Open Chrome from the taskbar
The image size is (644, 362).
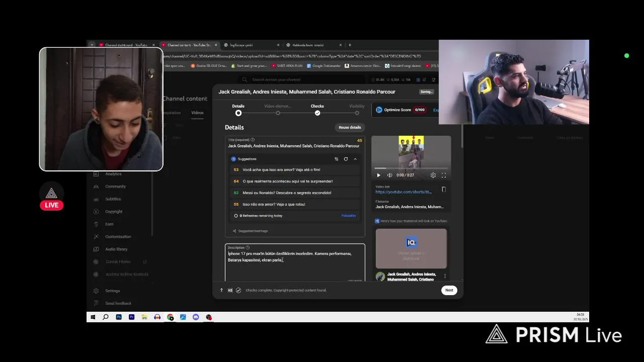[x=170, y=317]
